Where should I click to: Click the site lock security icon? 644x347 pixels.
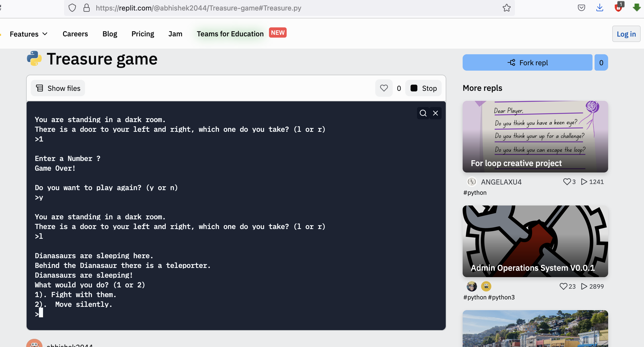87,8
